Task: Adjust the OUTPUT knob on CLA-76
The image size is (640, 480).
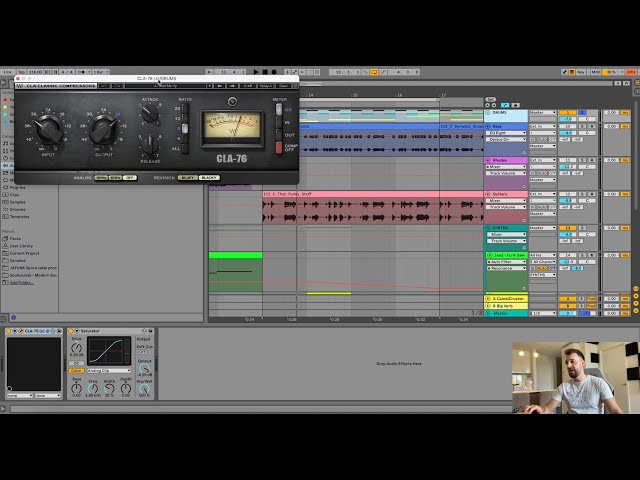Action: pyautogui.click(x=104, y=129)
